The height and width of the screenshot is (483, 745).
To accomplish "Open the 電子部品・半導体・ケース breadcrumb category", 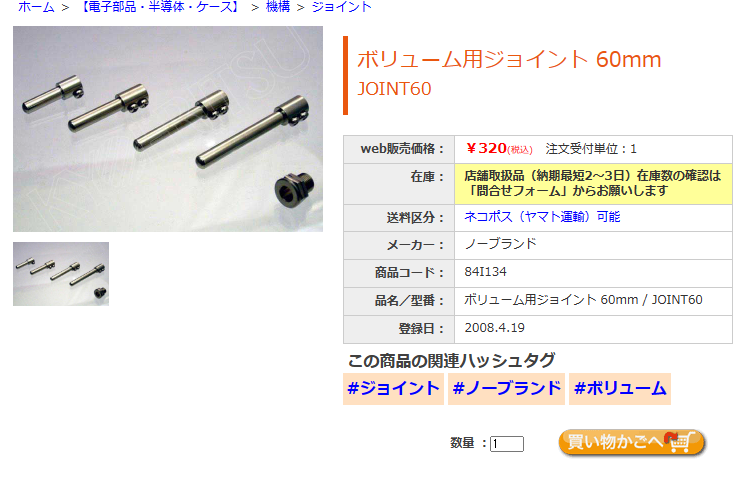I will point(160,7).
